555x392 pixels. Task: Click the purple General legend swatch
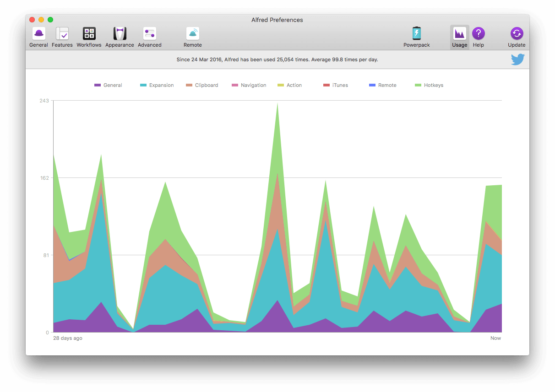[x=98, y=86]
